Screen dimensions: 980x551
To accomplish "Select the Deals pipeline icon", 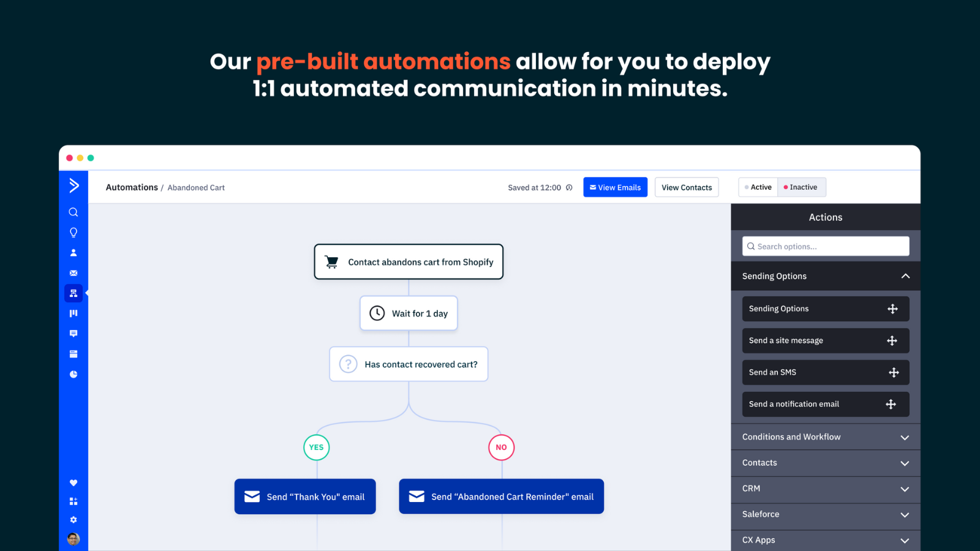I will point(73,313).
